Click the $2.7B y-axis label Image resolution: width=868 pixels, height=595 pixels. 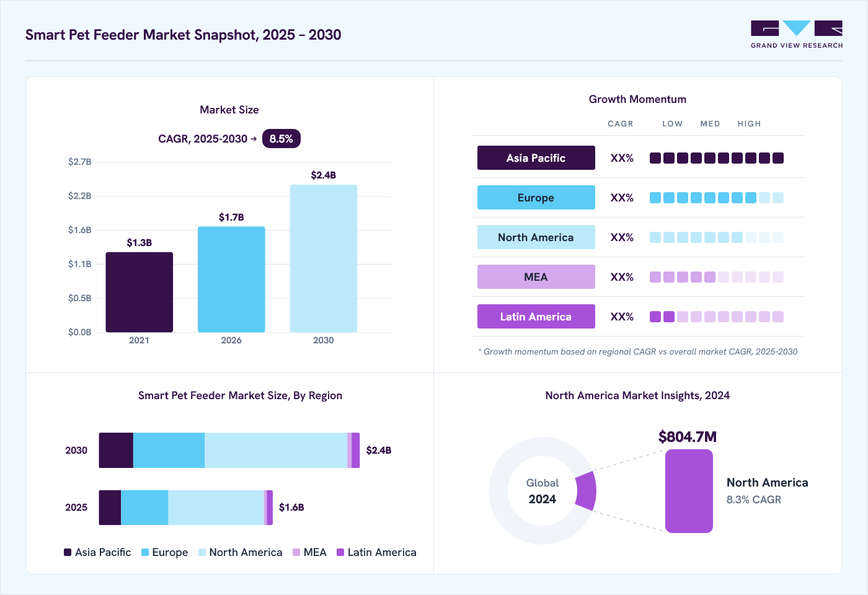(80, 162)
